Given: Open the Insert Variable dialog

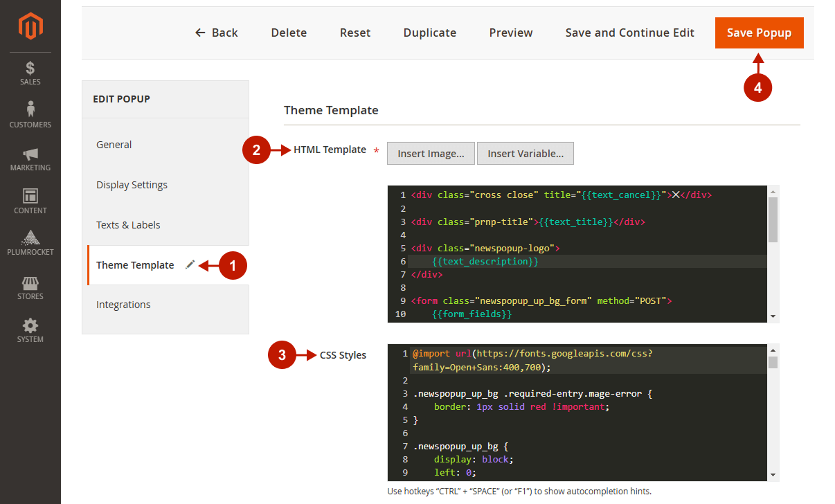Looking at the screenshot, I should point(525,153).
